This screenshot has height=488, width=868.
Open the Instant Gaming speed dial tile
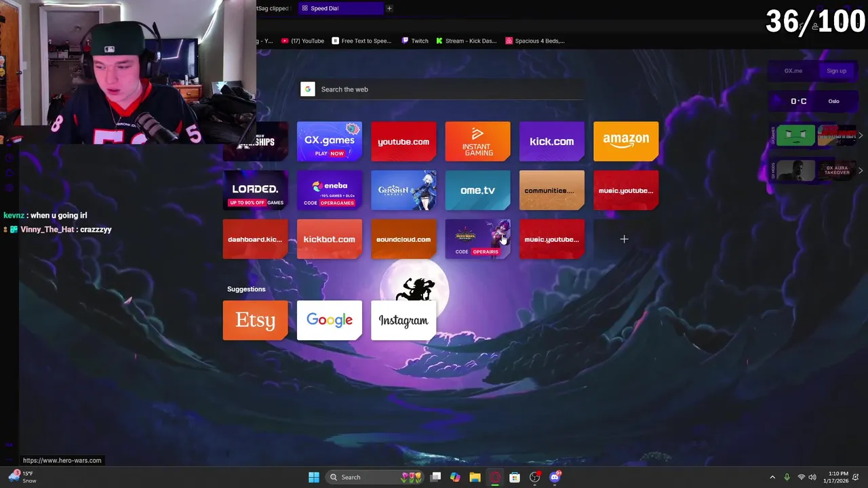pyautogui.click(x=477, y=141)
